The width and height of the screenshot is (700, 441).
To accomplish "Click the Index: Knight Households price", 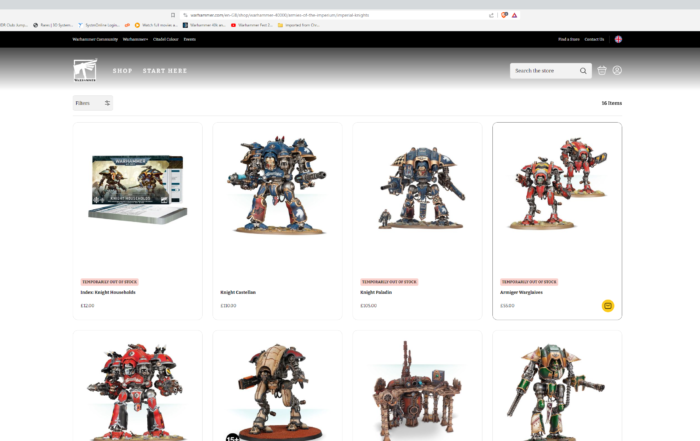I will click(87, 306).
